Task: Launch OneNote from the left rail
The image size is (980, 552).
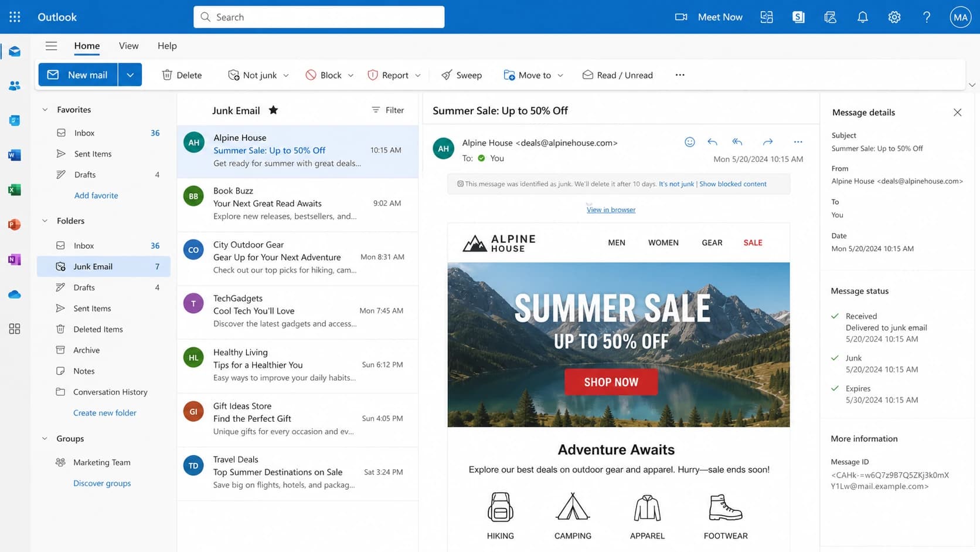Action: (x=15, y=259)
